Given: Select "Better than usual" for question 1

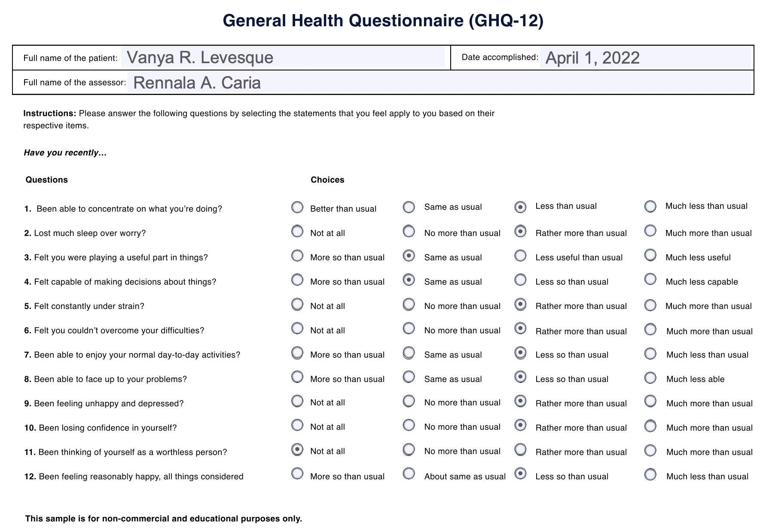Looking at the screenshot, I should click(x=297, y=207).
